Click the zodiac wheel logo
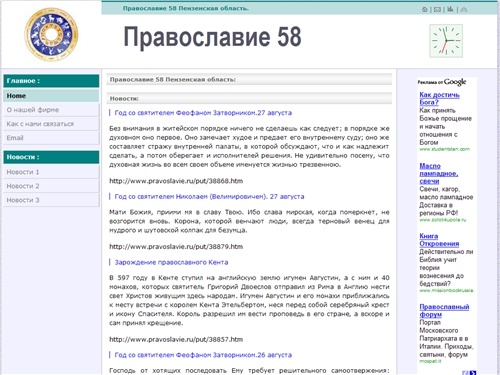The width and height of the screenshot is (500, 375). click(x=51, y=34)
